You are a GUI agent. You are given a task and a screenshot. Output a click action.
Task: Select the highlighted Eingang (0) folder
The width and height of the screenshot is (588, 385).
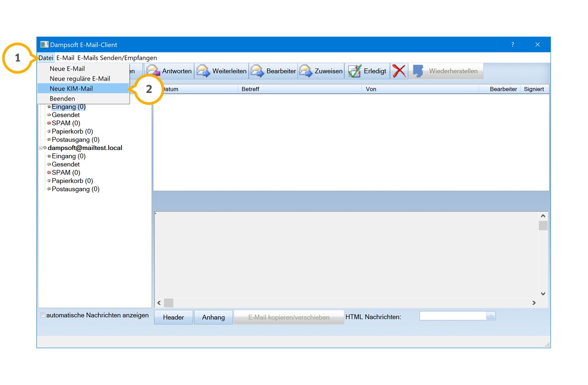pyautogui.click(x=69, y=107)
